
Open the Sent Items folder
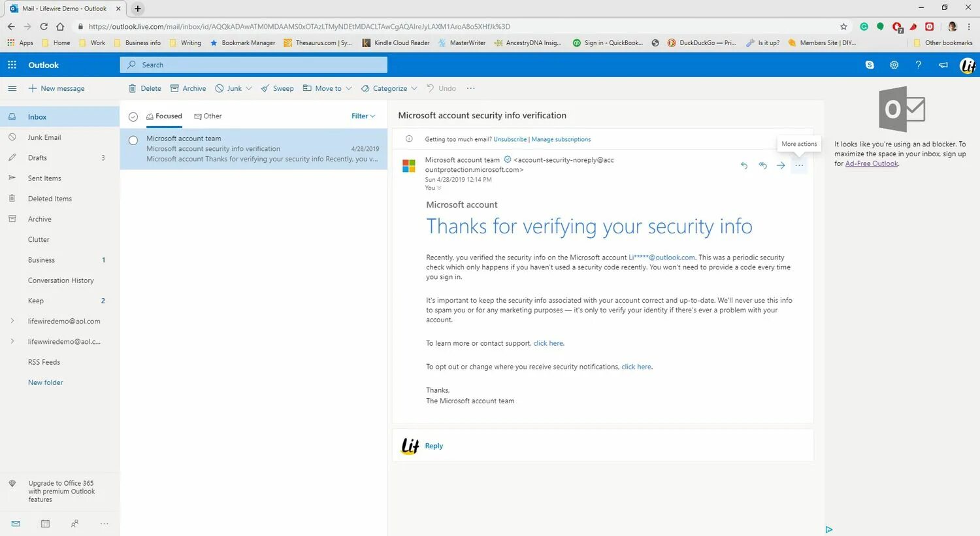59,178
